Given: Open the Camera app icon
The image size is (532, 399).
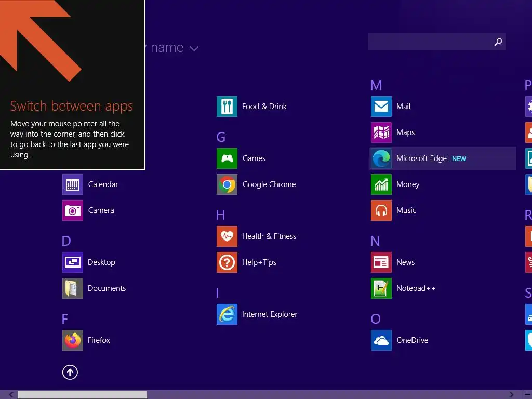Looking at the screenshot, I should (x=73, y=210).
